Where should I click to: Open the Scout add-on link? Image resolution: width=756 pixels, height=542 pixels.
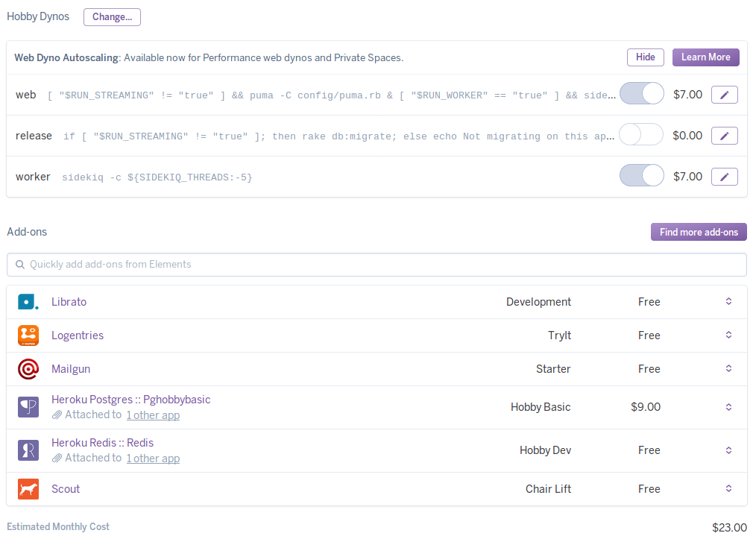pos(66,489)
